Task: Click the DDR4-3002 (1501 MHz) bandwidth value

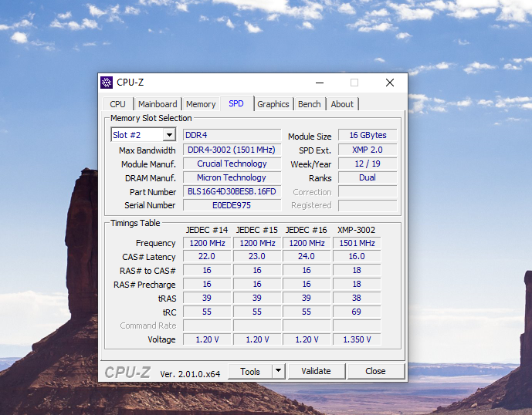Action: coord(232,150)
